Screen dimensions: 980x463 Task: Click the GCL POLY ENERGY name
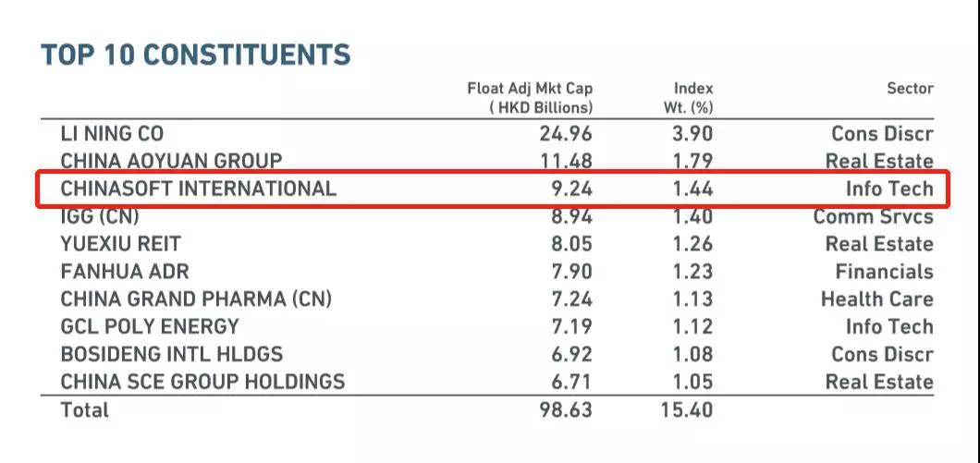(x=150, y=326)
